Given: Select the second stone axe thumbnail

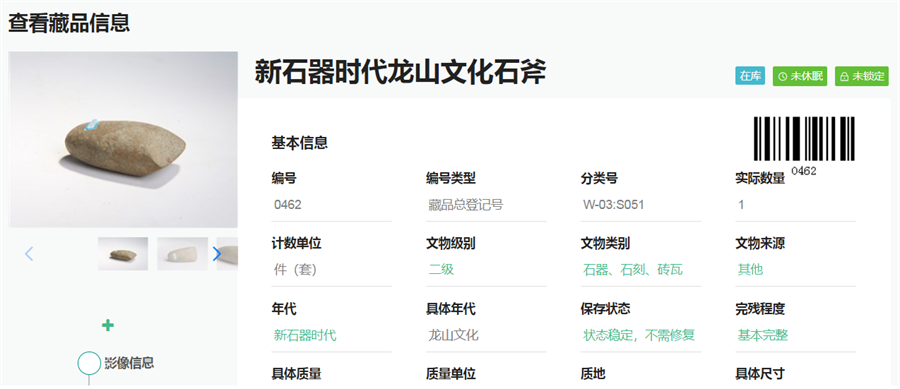Looking at the screenshot, I should coord(183,254).
